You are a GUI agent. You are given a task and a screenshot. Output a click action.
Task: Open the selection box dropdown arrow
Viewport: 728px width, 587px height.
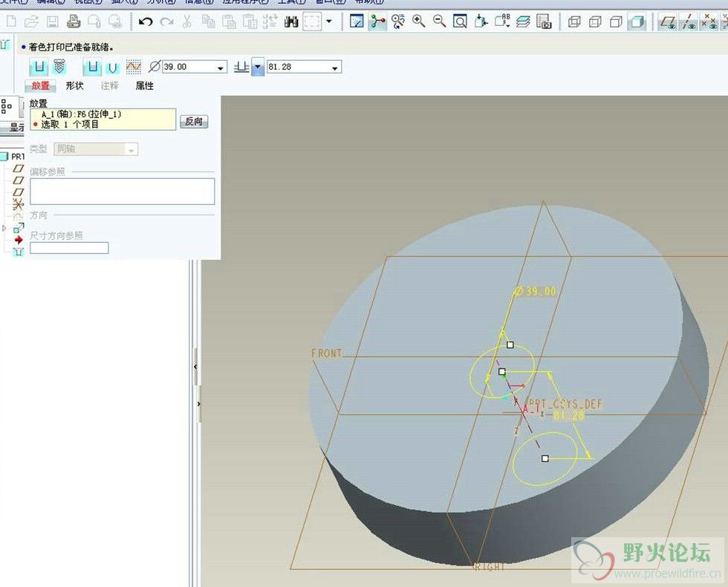click(328, 22)
